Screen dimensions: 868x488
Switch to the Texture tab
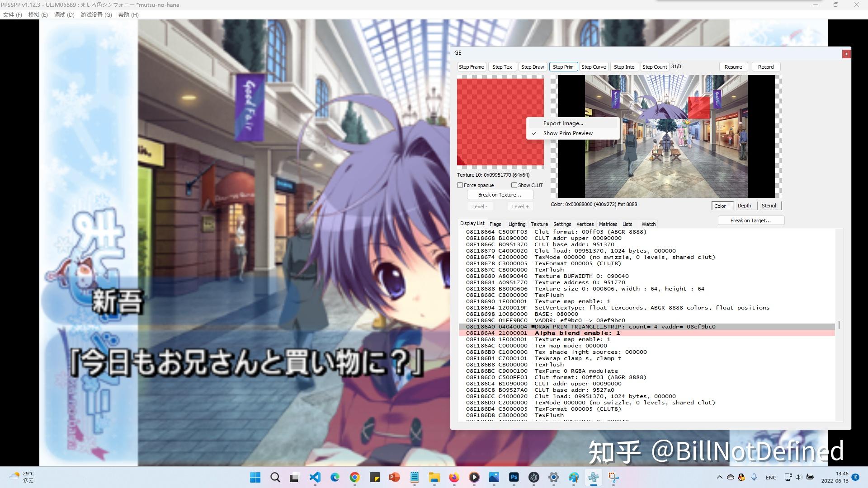[x=539, y=224]
